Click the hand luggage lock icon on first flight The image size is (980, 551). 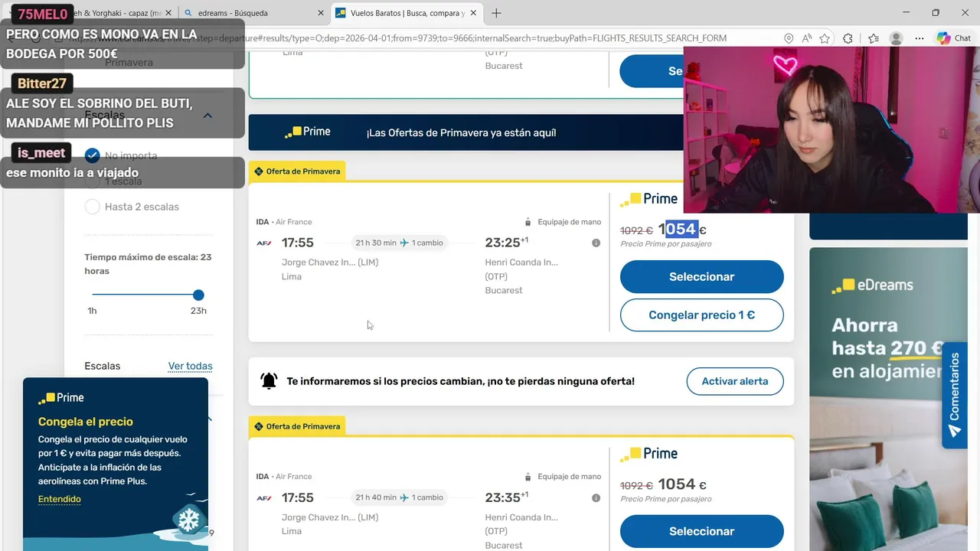[528, 222]
